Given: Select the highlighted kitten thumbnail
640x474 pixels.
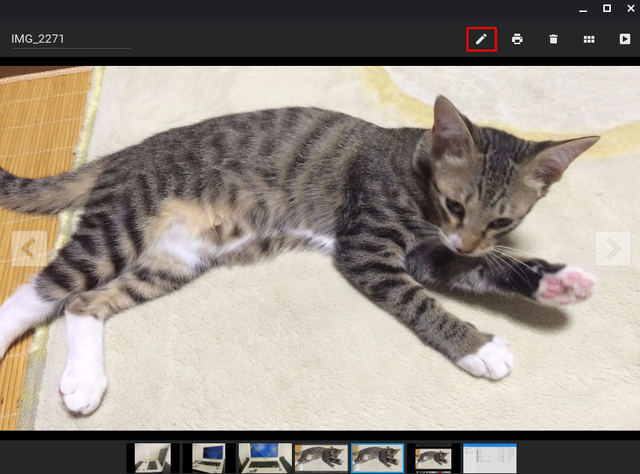Looking at the screenshot, I should point(378,458).
